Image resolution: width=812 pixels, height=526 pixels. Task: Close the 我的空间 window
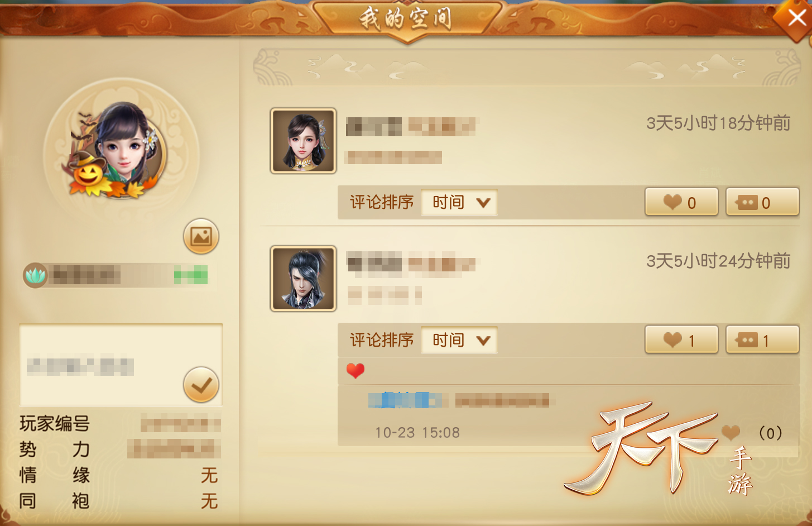click(x=796, y=18)
